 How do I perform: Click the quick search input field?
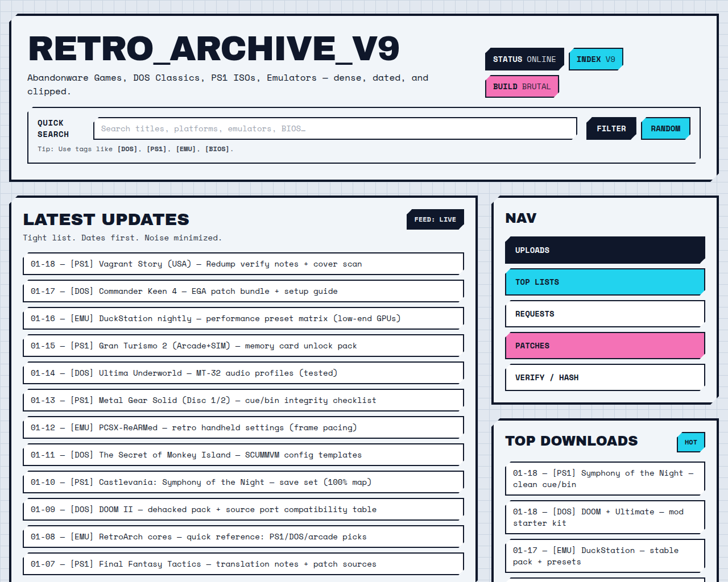[336, 128]
